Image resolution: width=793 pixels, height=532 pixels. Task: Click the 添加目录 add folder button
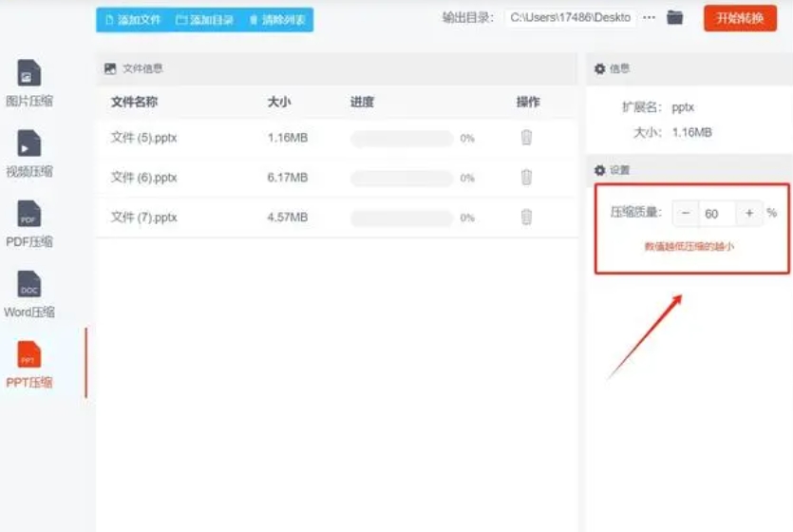[204, 20]
